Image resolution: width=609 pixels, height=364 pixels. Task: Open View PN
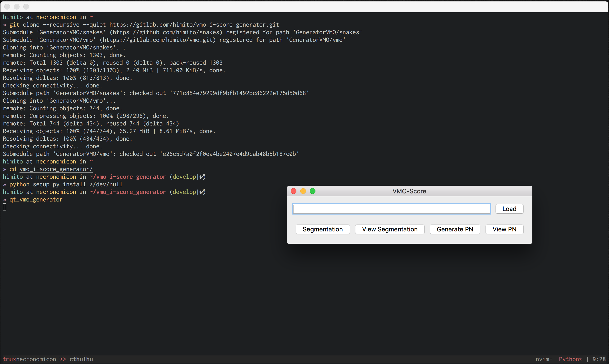504,229
